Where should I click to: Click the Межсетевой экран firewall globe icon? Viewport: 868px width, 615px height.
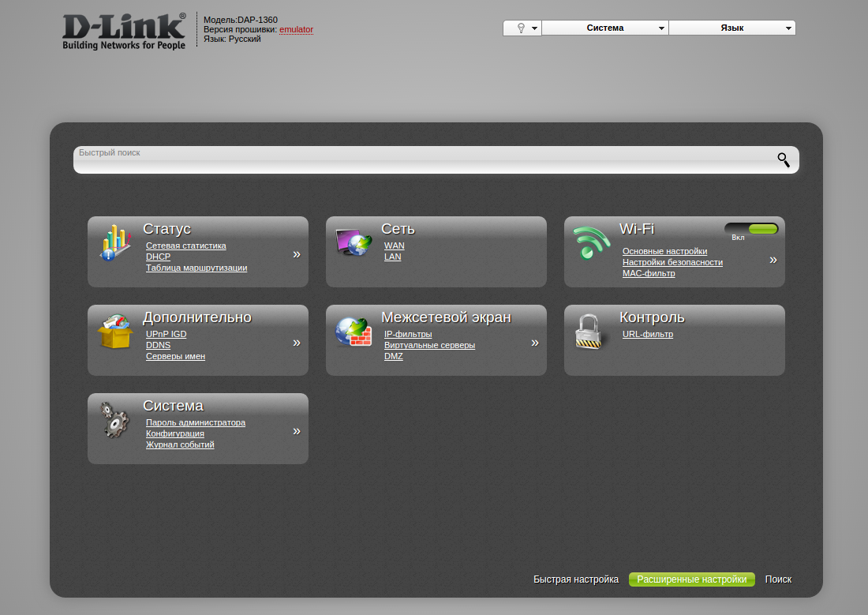click(x=354, y=332)
